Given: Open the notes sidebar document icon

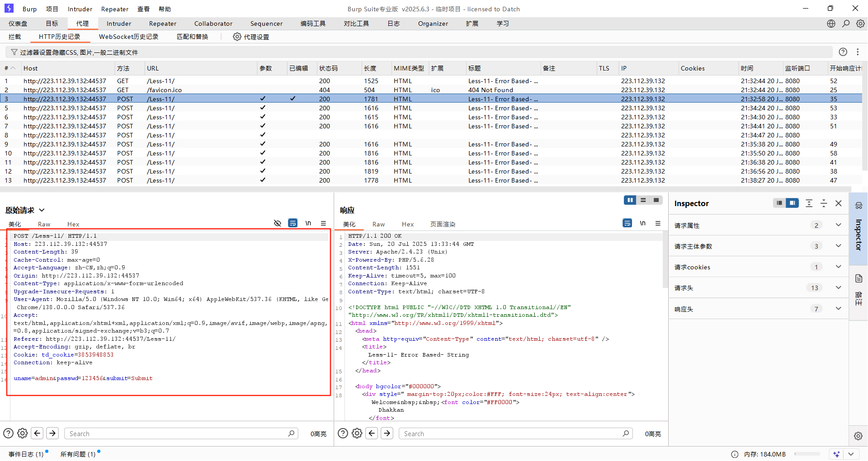Looking at the screenshot, I should [859, 278].
